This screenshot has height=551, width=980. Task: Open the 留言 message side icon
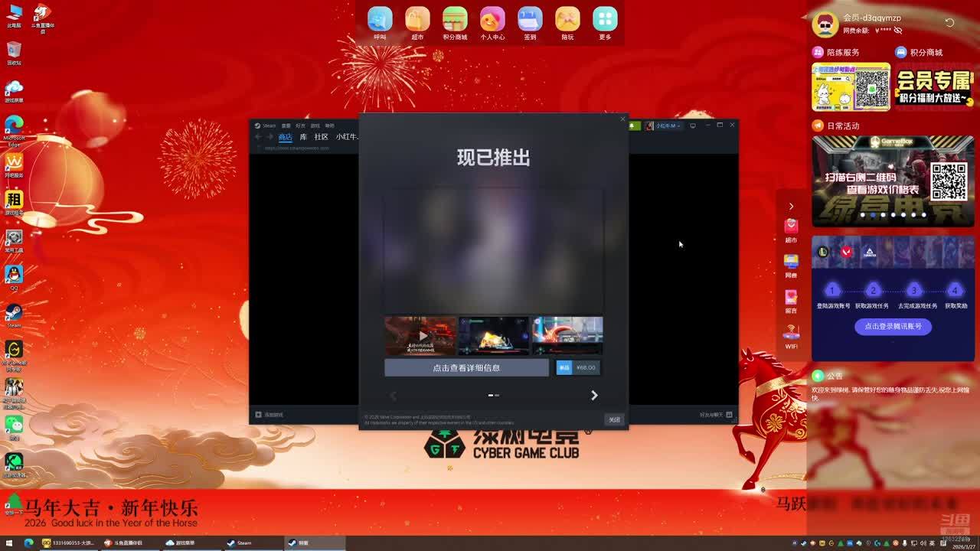tap(791, 301)
